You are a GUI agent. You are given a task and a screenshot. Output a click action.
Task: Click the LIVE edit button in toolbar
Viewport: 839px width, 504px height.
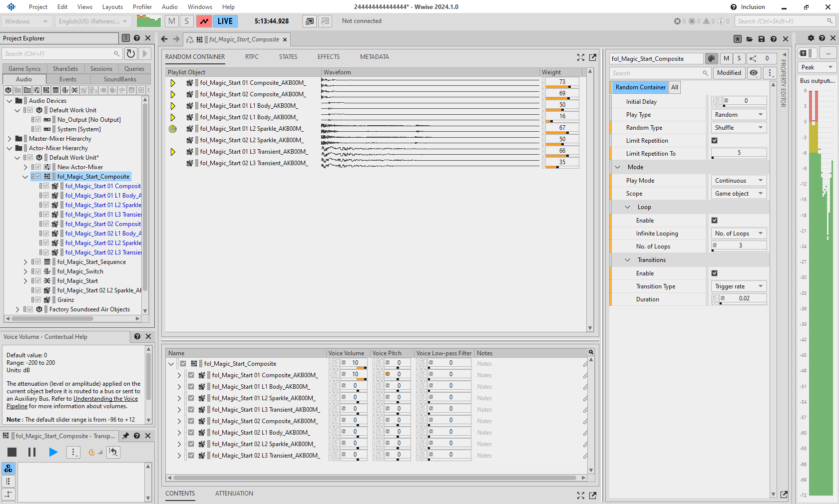coord(225,21)
